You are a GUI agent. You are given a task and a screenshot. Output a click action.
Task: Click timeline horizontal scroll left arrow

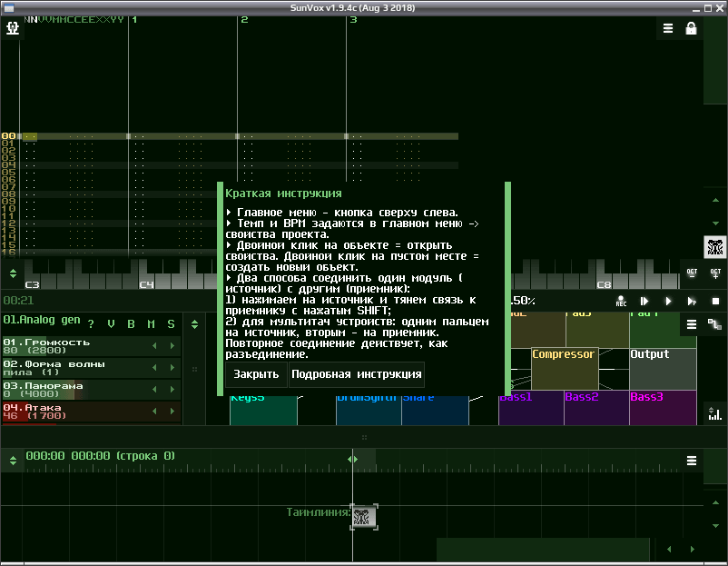(x=669, y=550)
